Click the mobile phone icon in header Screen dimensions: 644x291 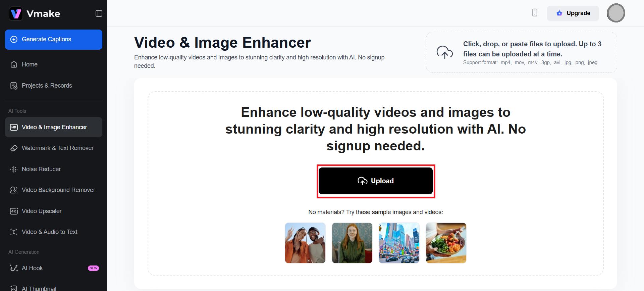535,13
